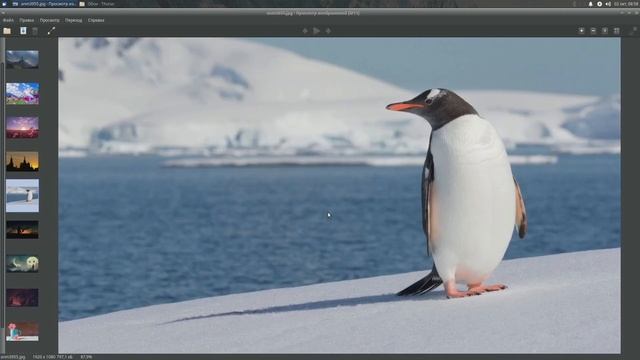640x360 pixels.
Task: Click the image file name in status bar
Action: tap(13, 357)
